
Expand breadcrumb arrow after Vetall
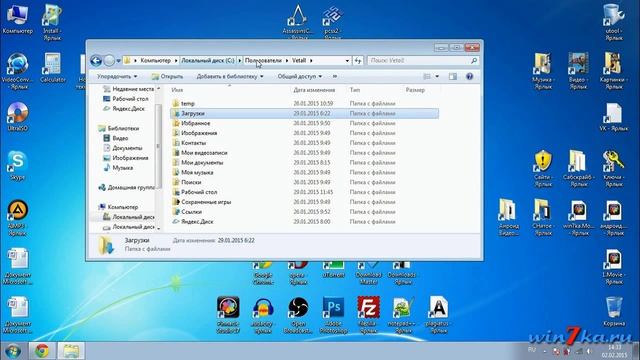[311, 60]
